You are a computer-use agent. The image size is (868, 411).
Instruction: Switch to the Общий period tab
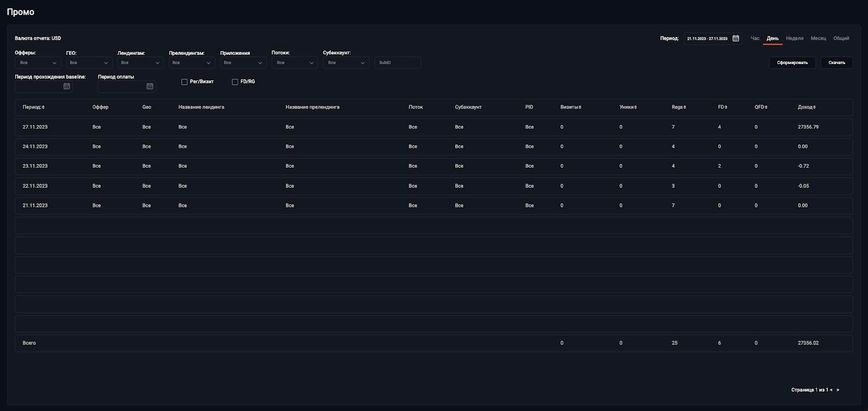pos(841,39)
